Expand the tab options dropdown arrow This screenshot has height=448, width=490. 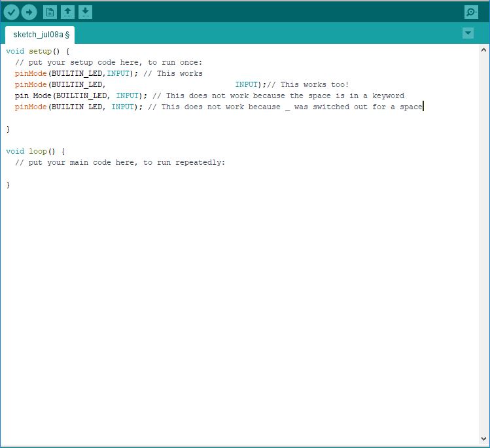[468, 33]
